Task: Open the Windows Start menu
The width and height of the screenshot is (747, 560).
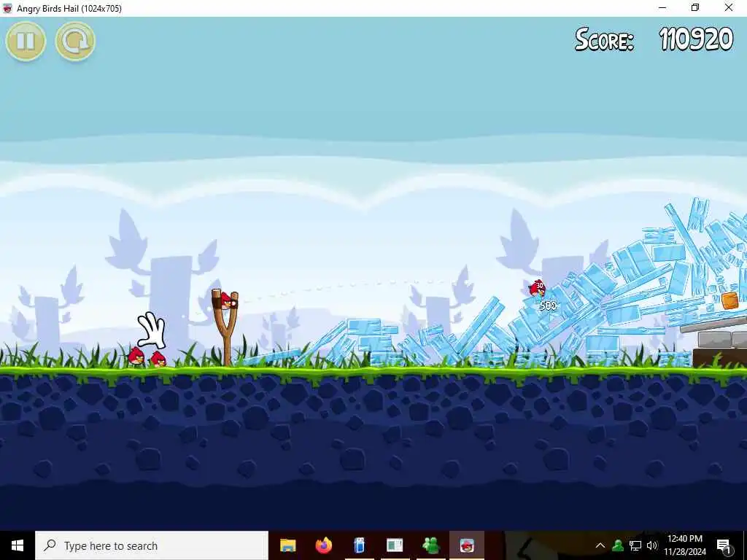Action: [x=18, y=545]
